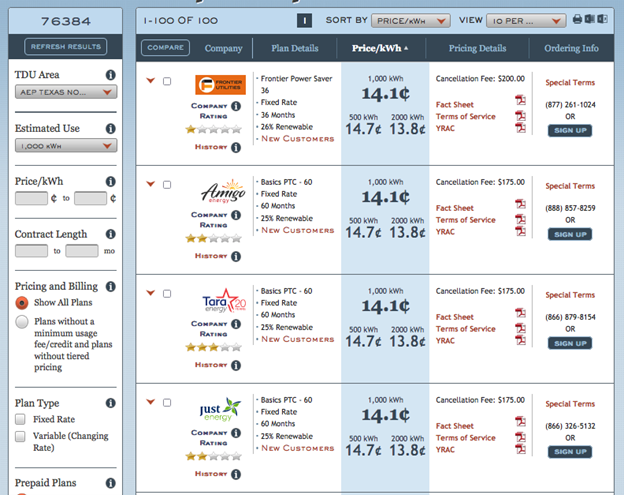Open Pricing and Billing info icon
This screenshot has height=495, width=624.
(x=111, y=286)
